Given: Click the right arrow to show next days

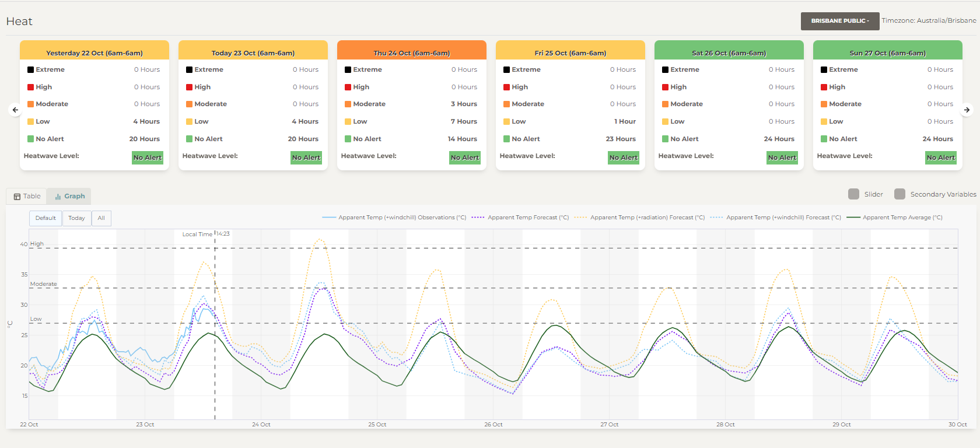Looking at the screenshot, I should [x=967, y=110].
